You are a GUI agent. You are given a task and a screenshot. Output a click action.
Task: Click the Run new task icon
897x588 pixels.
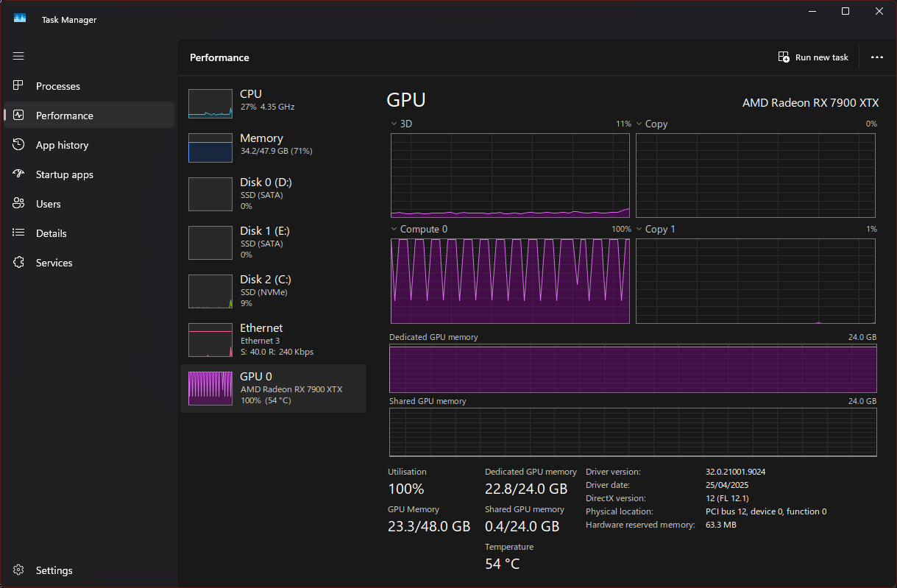tap(784, 57)
